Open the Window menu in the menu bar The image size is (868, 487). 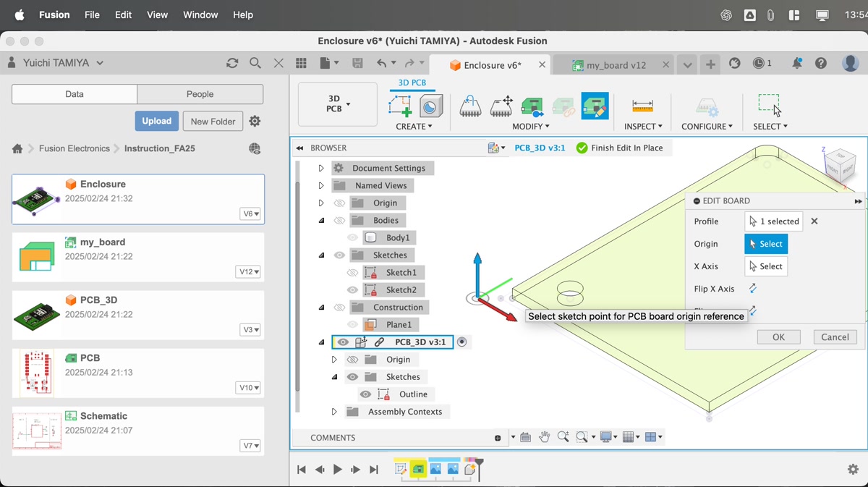(x=200, y=14)
